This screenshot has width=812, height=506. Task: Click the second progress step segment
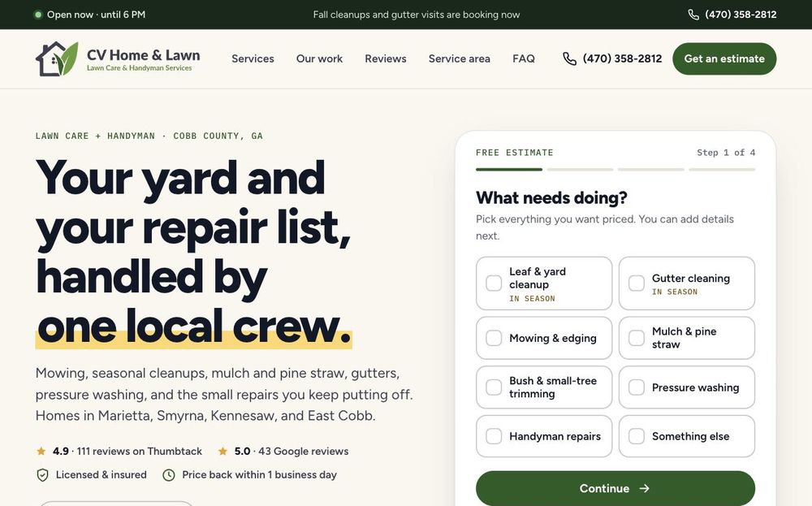pos(580,170)
